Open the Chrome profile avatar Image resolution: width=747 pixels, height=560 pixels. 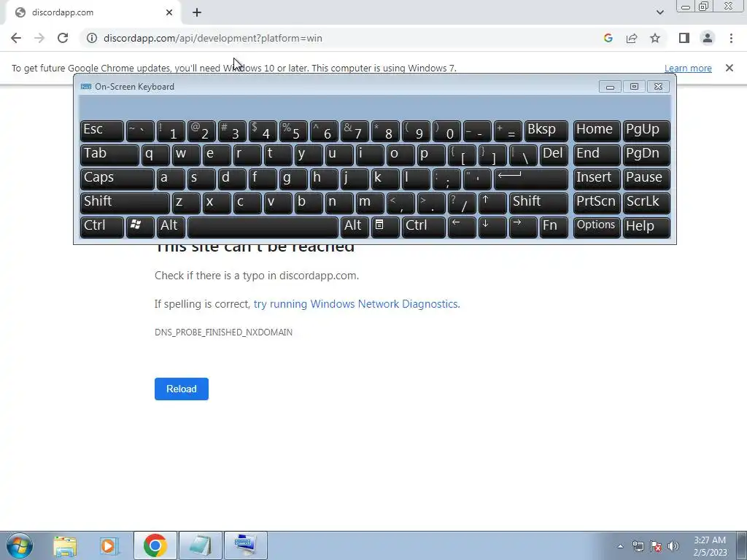click(x=708, y=38)
